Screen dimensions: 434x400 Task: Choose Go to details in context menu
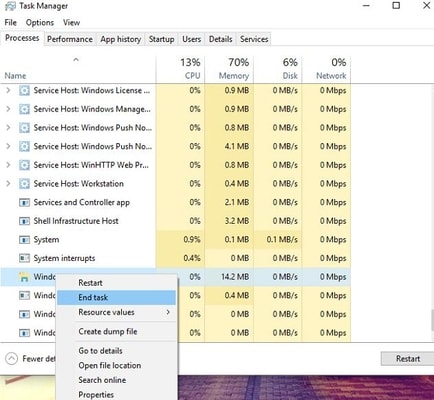tap(116, 351)
